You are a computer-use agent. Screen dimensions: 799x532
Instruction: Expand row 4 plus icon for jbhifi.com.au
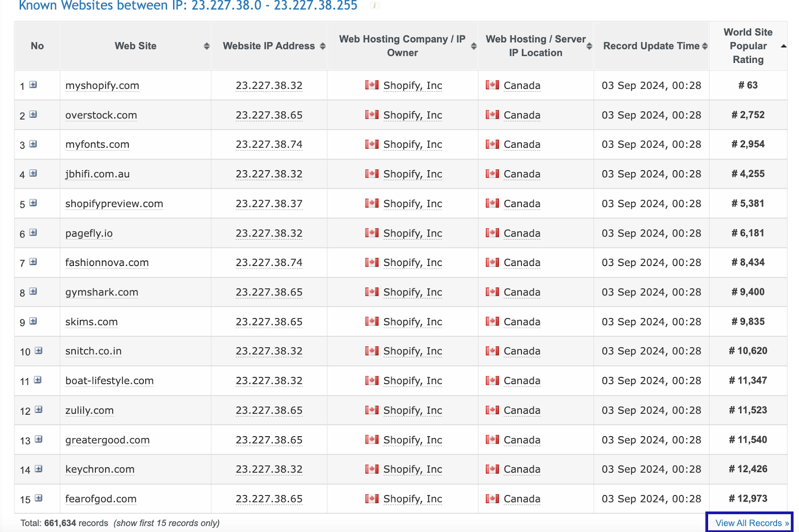pos(33,173)
